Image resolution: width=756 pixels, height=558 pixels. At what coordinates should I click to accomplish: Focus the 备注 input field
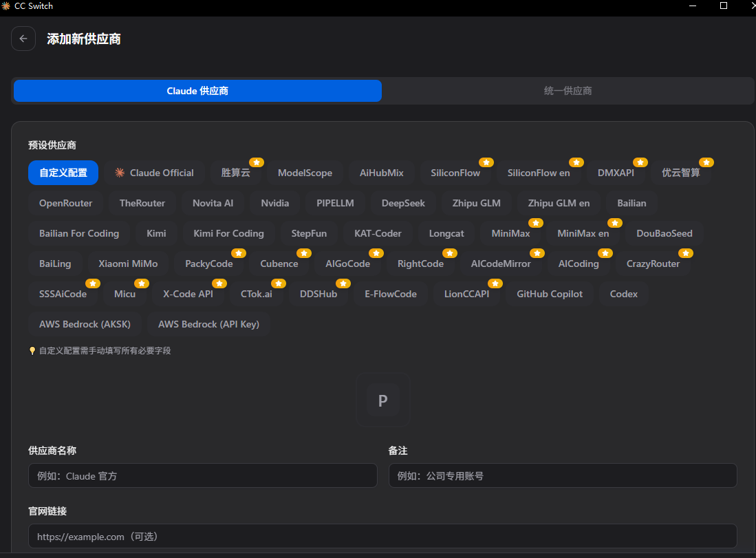point(563,475)
